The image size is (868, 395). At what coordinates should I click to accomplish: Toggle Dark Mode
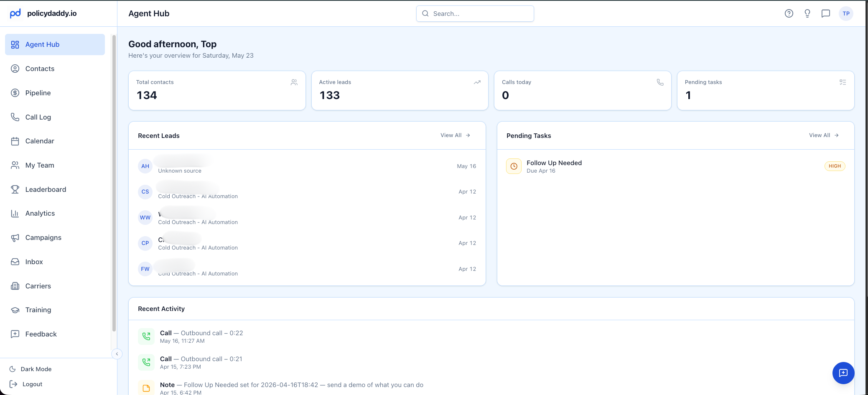tap(31, 369)
